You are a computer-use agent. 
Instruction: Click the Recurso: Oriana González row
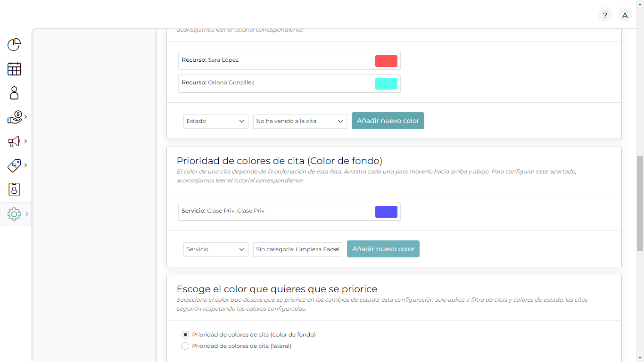[x=289, y=83]
